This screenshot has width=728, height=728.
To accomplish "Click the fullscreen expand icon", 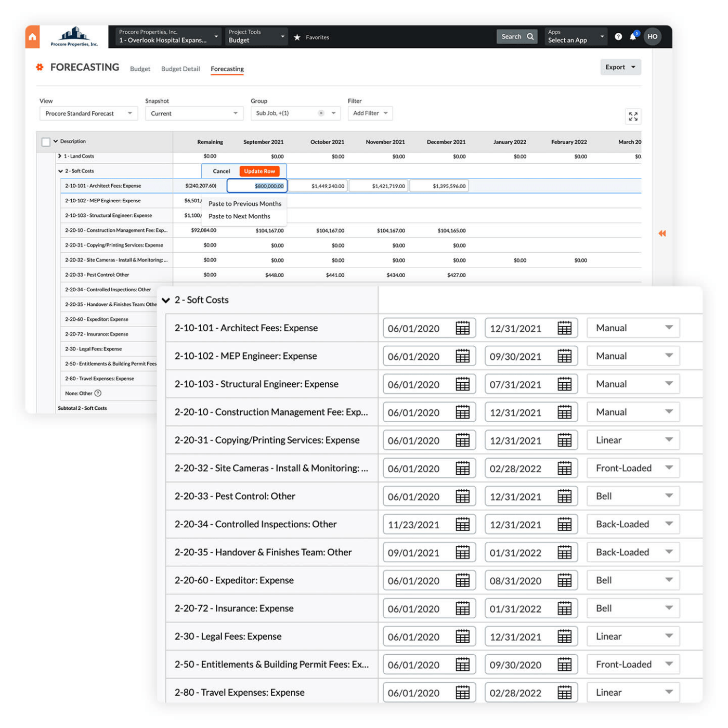I will point(633,116).
